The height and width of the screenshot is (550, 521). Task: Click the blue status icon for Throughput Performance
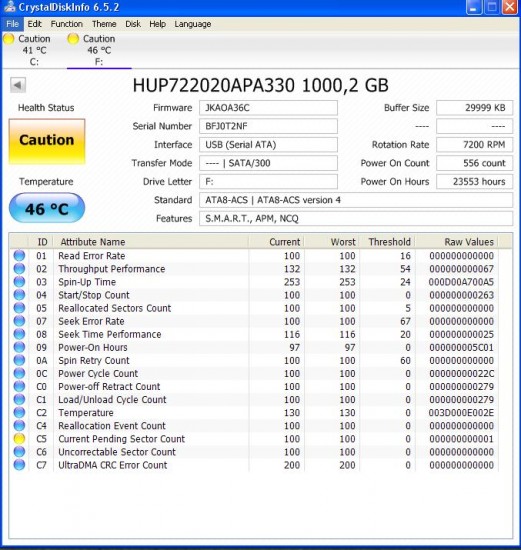point(19,269)
